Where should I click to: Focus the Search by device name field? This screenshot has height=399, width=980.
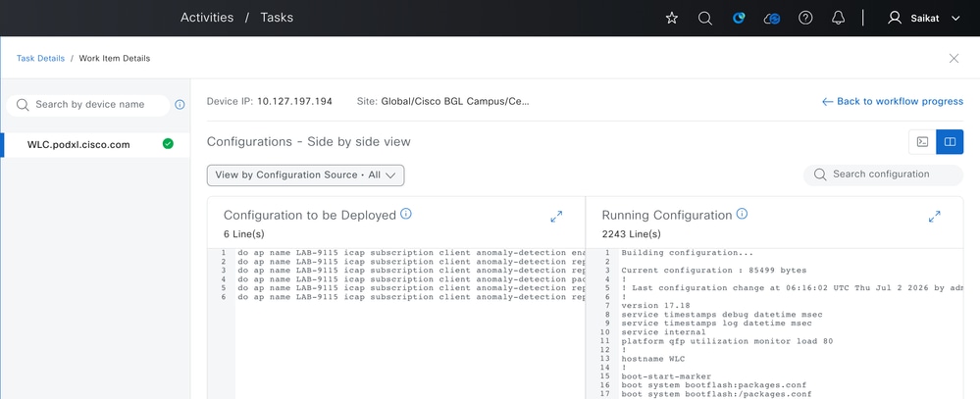pos(87,105)
